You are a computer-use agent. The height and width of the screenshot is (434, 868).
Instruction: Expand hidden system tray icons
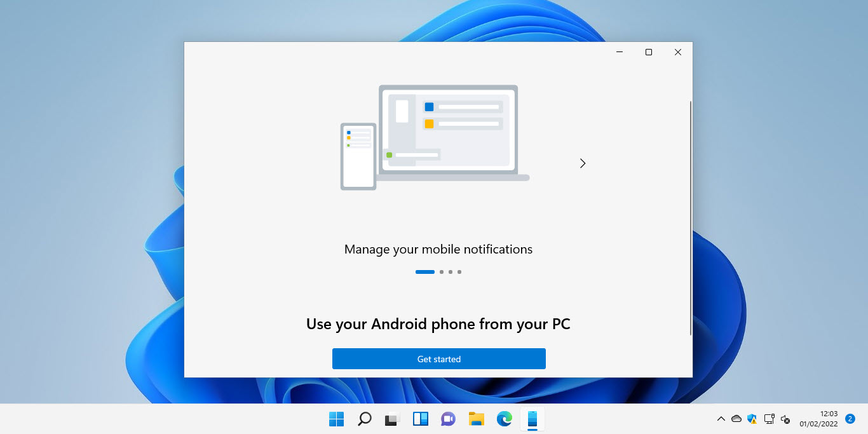click(x=721, y=419)
